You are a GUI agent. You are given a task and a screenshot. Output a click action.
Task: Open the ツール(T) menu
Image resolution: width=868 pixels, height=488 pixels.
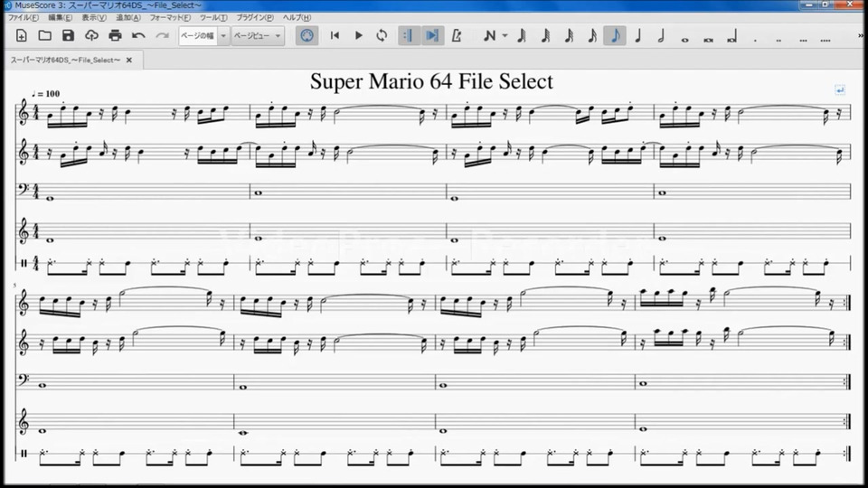213,18
